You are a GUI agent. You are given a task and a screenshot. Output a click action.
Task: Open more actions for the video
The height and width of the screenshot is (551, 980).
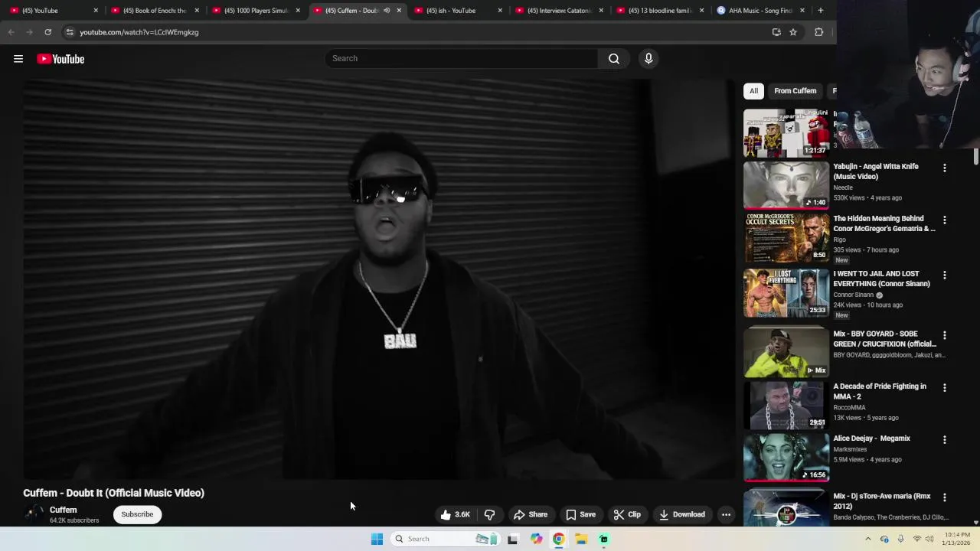pyautogui.click(x=726, y=514)
